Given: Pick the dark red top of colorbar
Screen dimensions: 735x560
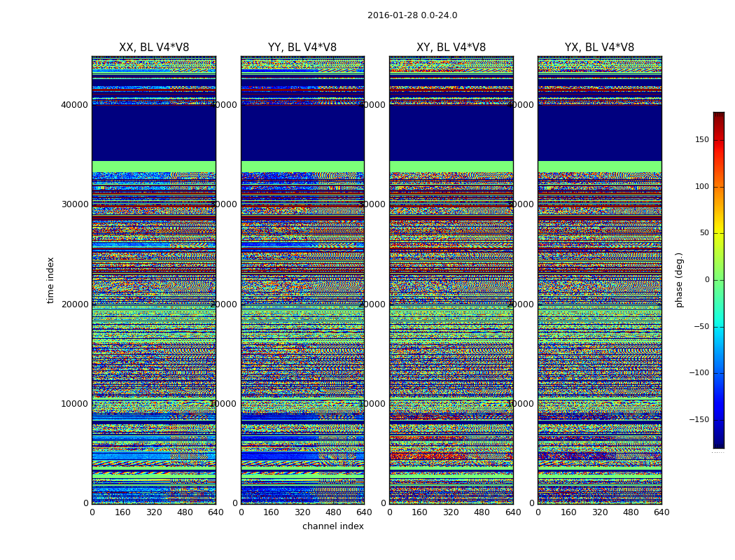Looking at the screenshot, I should (718, 115).
